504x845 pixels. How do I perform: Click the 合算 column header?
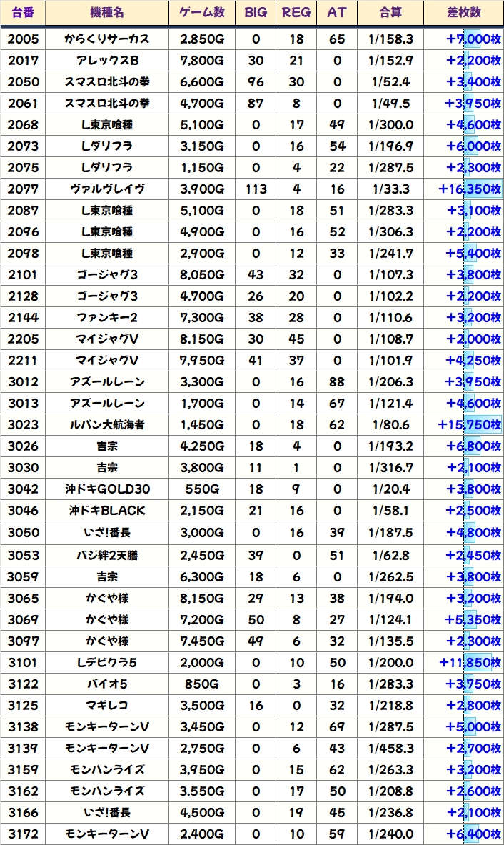click(x=390, y=12)
